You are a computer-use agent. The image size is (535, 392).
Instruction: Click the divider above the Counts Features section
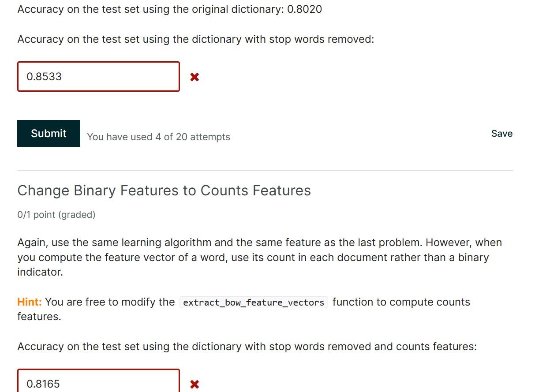click(x=265, y=168)
